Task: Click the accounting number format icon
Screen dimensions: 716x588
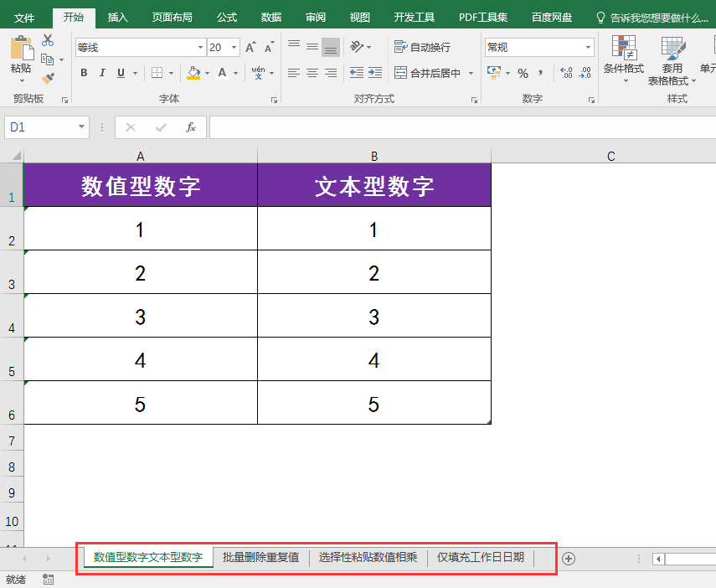Action: tap(493, 73)
